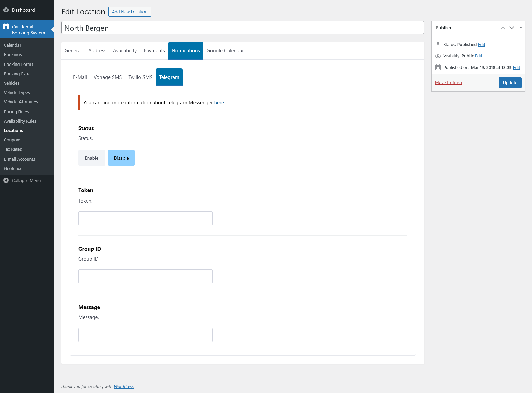Open the Telegram Messenger 'here' link
Viewport: 532px width, 393px height.
click(x=219, y=103)
